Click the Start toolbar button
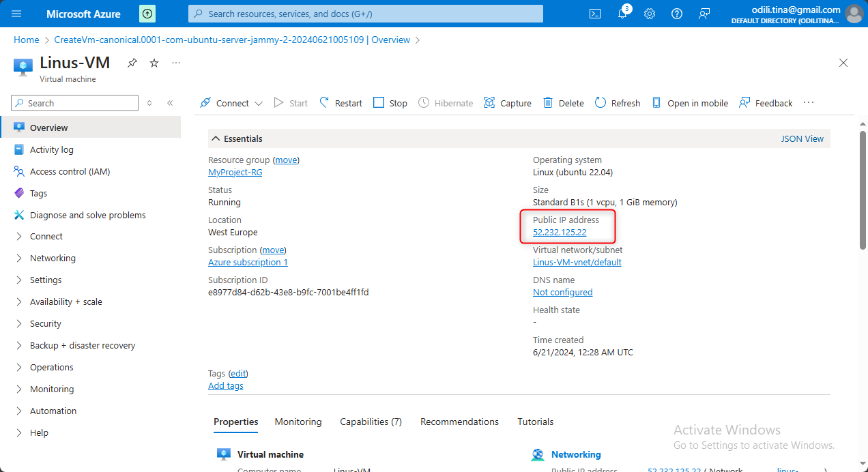The image size is (868, 472). (291, 103)
